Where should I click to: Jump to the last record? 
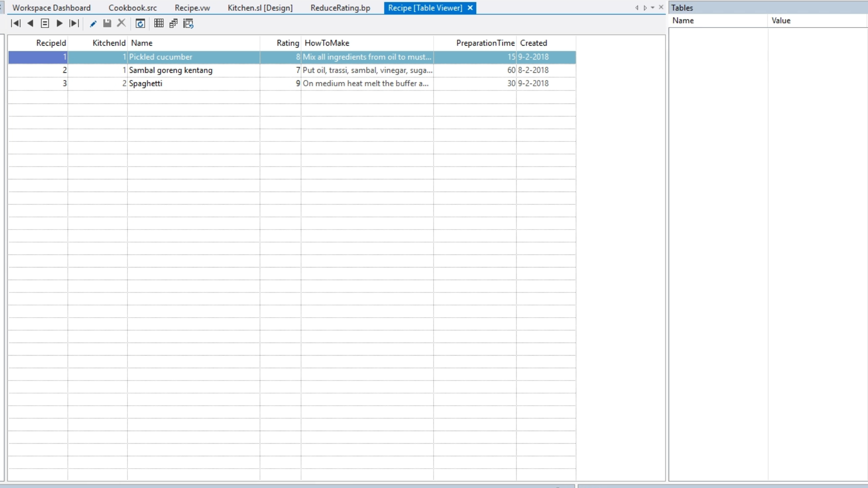click(x=74, y=23)
